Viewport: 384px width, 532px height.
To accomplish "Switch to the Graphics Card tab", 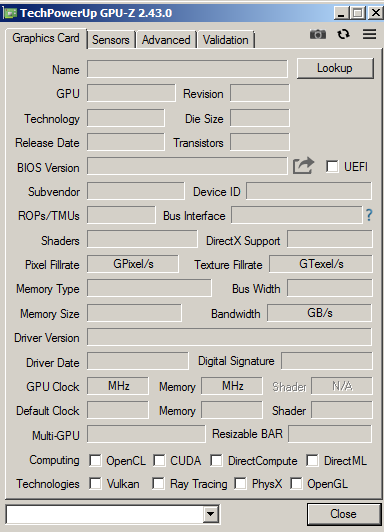I will tap(46, 38).
